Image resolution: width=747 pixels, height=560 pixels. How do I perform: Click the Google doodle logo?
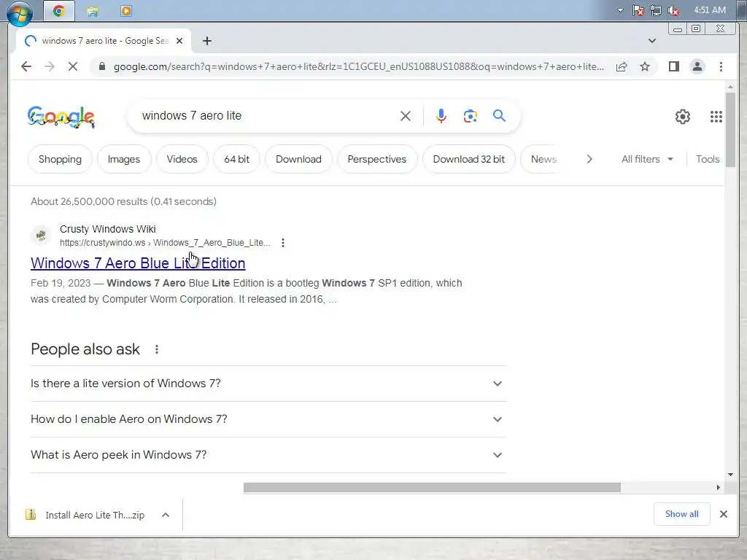61,117
